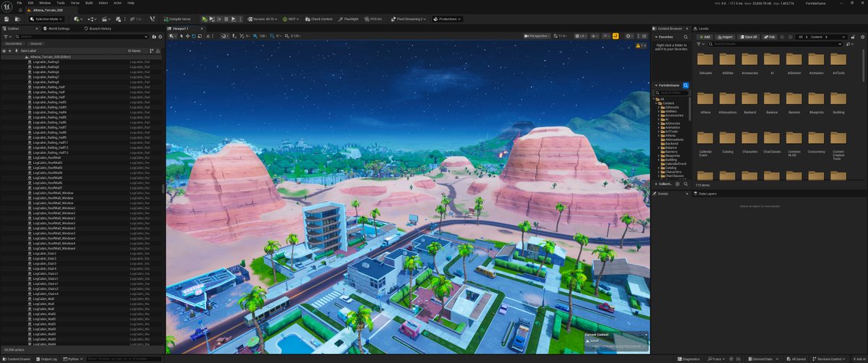Select the CalendarEvent folder in the tree
The height and width of the screenshot is (363, 868).
(x=674, y=163)
